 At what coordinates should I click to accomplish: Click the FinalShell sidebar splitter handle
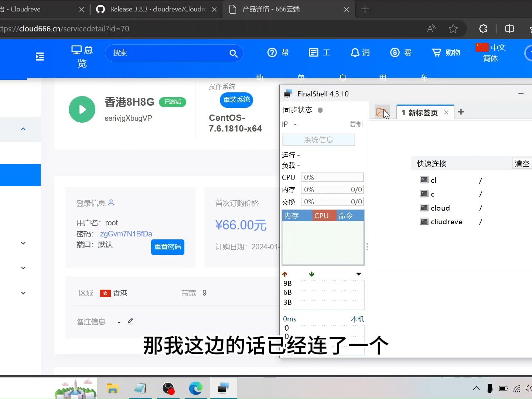(367, 247)
